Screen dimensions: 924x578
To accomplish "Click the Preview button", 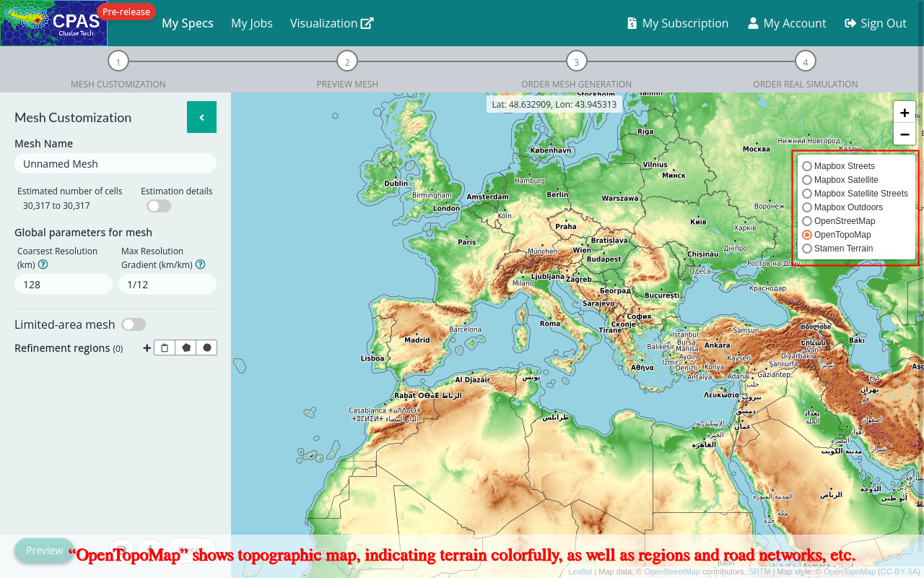I will click(44, 551).
